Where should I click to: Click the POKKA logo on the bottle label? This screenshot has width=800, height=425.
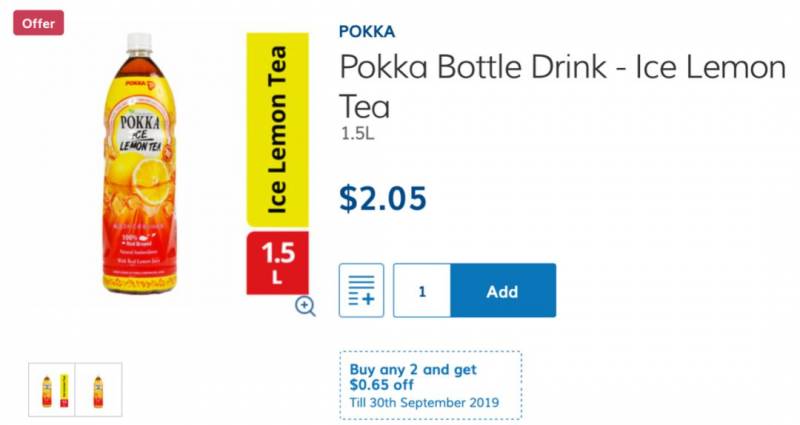click(x=140, y=127)
